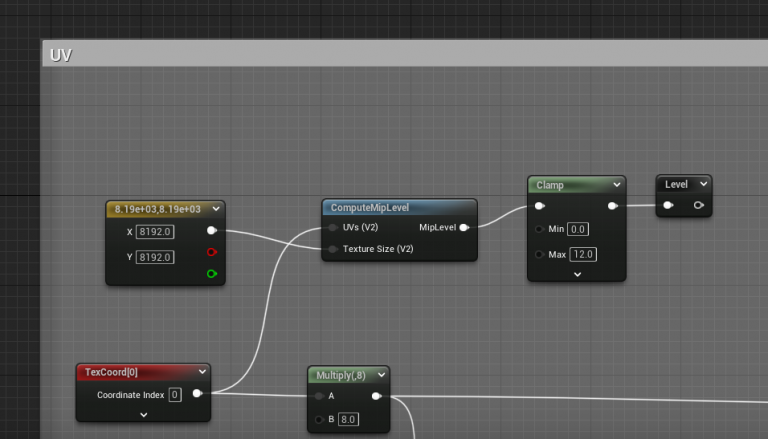Click the Clamp Max input pin
The image size is (768, 439).
(x=539, y=254)
